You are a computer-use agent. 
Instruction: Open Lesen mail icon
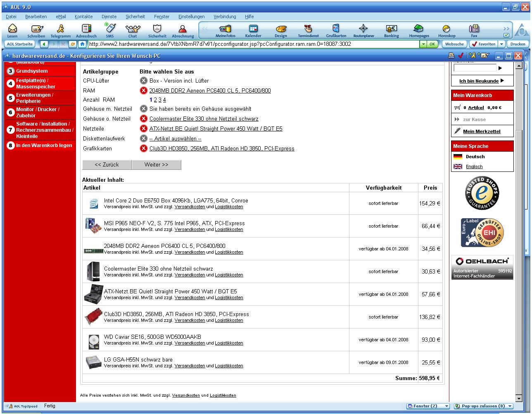[12, 31]
